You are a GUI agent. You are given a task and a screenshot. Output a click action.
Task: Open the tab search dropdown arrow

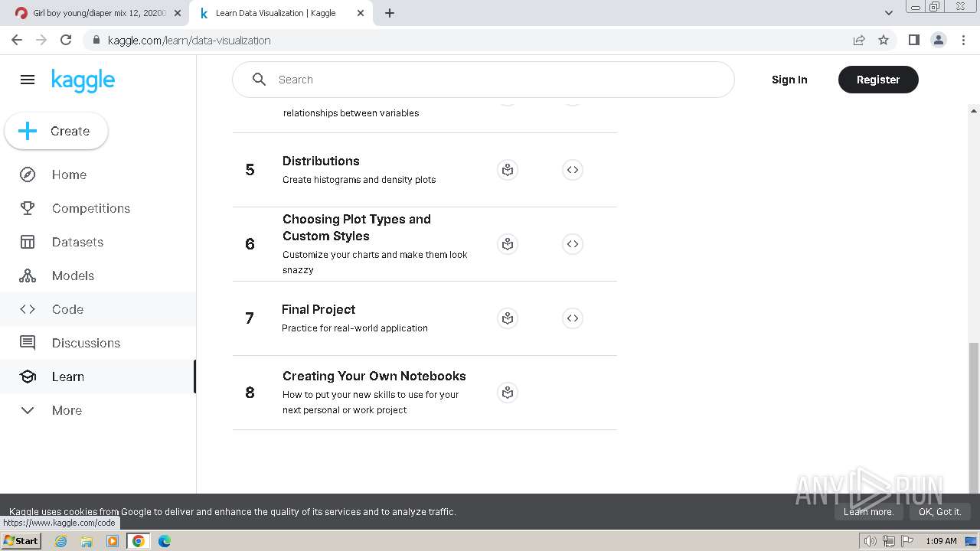point(889,13)
